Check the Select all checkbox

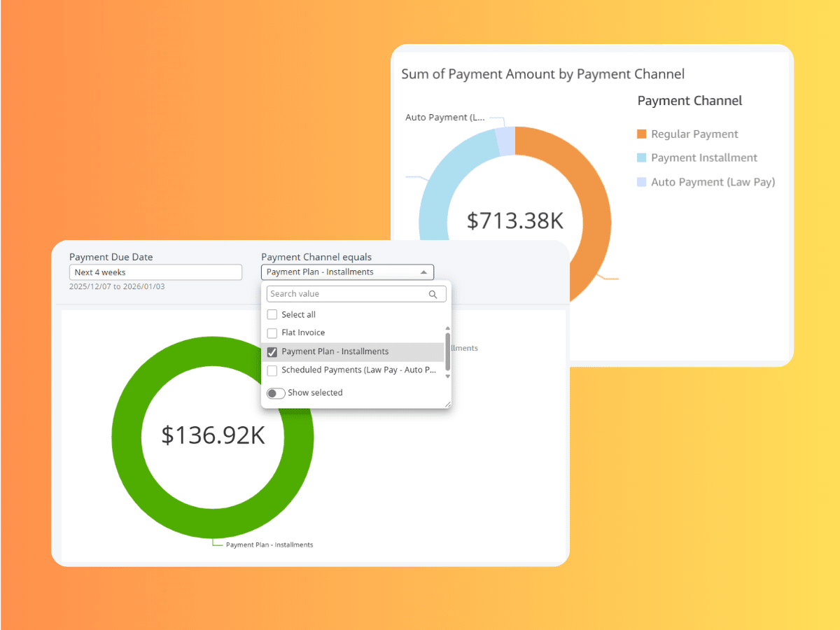click(x=272, y=315)
